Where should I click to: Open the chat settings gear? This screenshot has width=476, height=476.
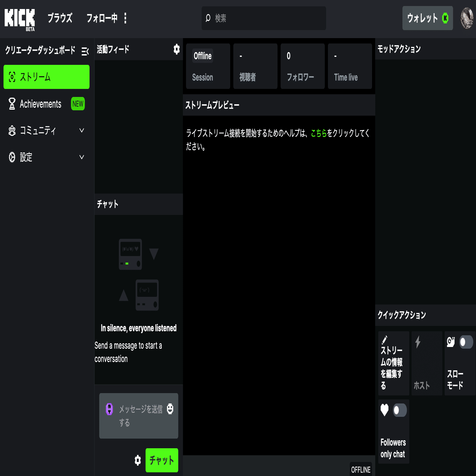138,460
